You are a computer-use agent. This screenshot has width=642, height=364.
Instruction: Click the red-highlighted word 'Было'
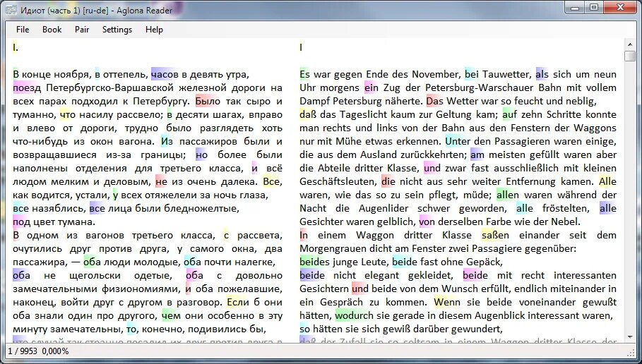[208, 102]
